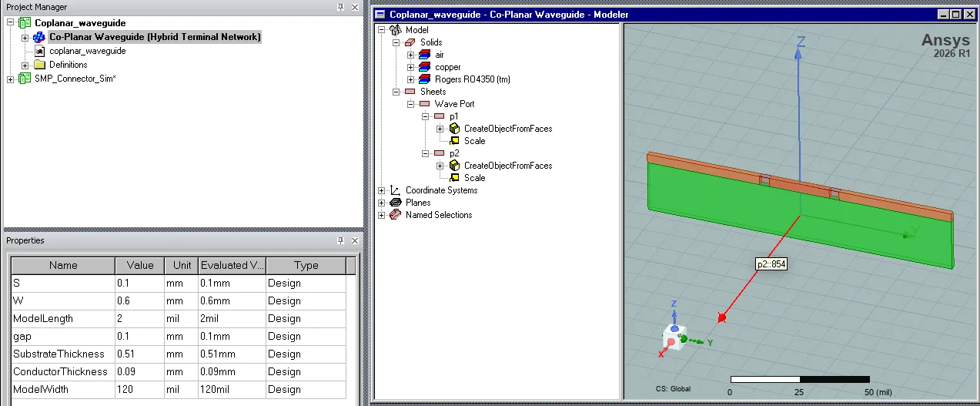Click the Unit column header
The width and height of the screenshot is (980, 406).
182,265
